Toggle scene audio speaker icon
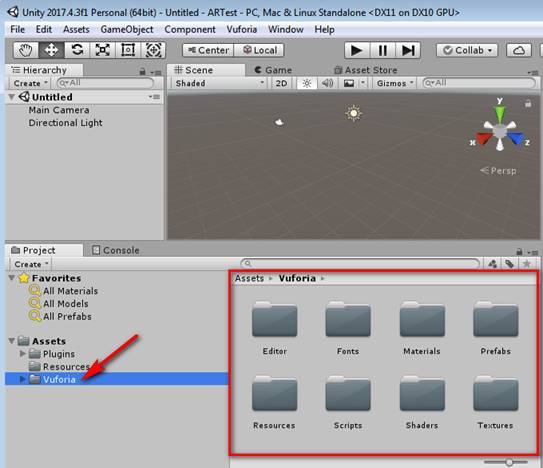 [327, 83]
